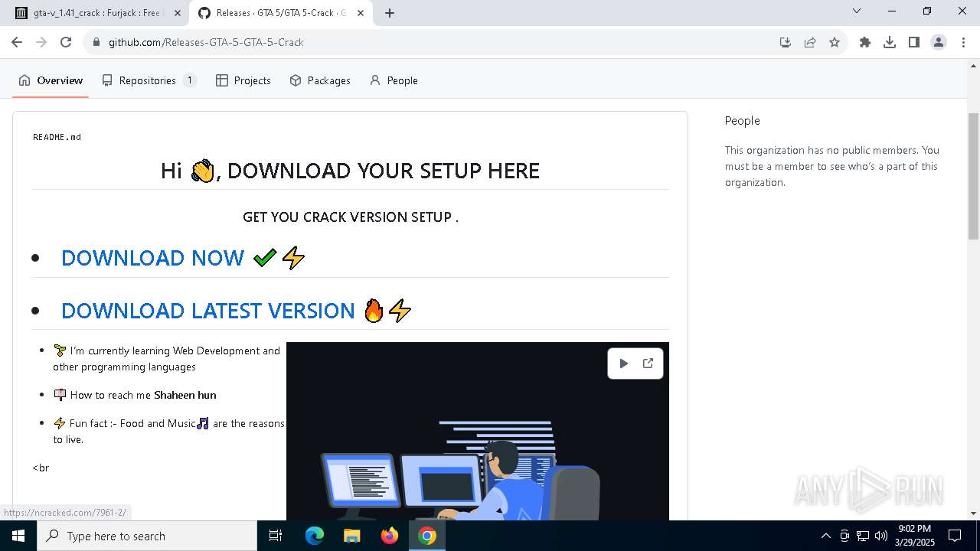980x551 pixels.
Task: Open File Explorer from the taskbar
Action: click(x=352, y=536)
